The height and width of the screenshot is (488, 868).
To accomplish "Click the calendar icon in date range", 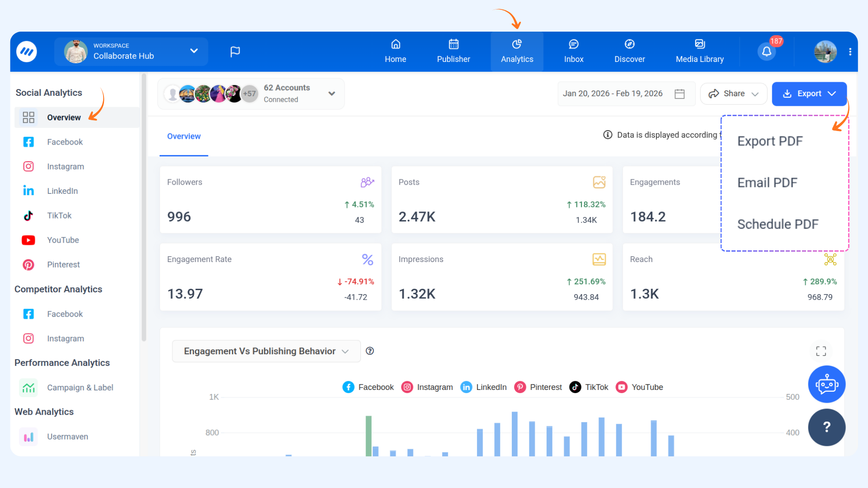I will click(679, 94).
